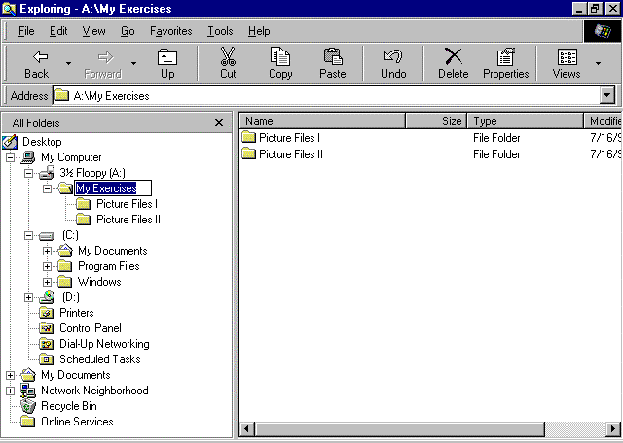Expand the Windows folder in tree

click(x=47, y=282)
